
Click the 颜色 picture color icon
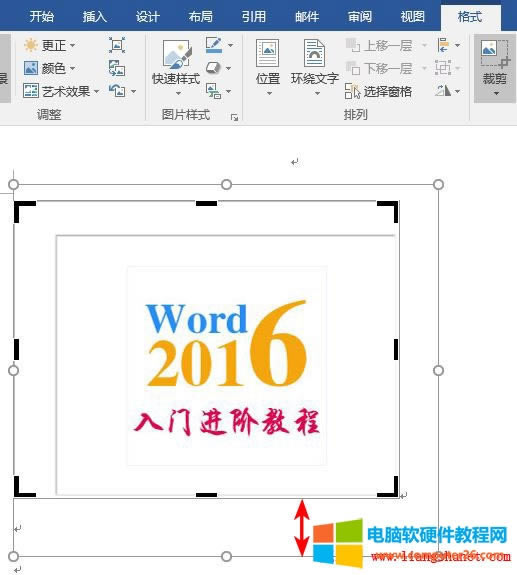[30, 68]
